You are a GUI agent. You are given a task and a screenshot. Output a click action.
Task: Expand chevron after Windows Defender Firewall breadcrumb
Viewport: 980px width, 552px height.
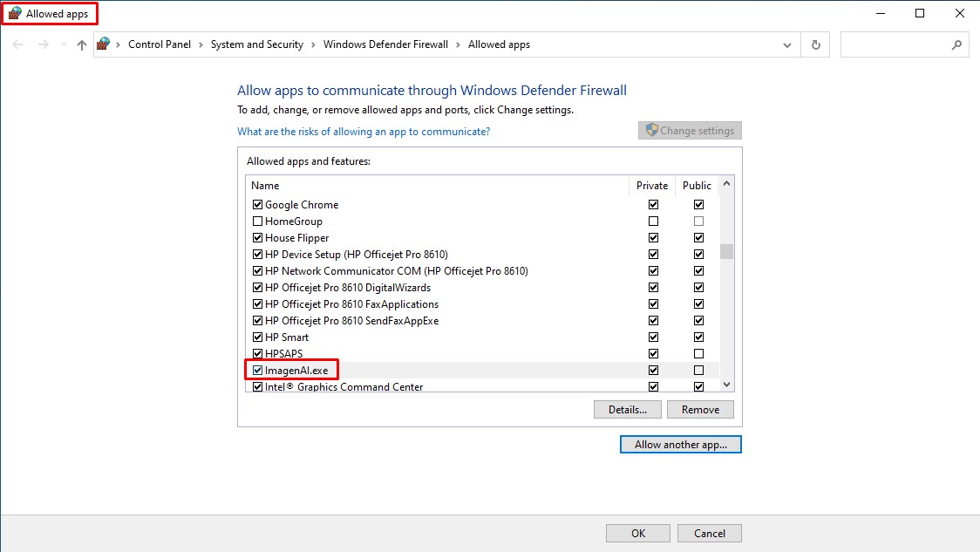(458, 45)
